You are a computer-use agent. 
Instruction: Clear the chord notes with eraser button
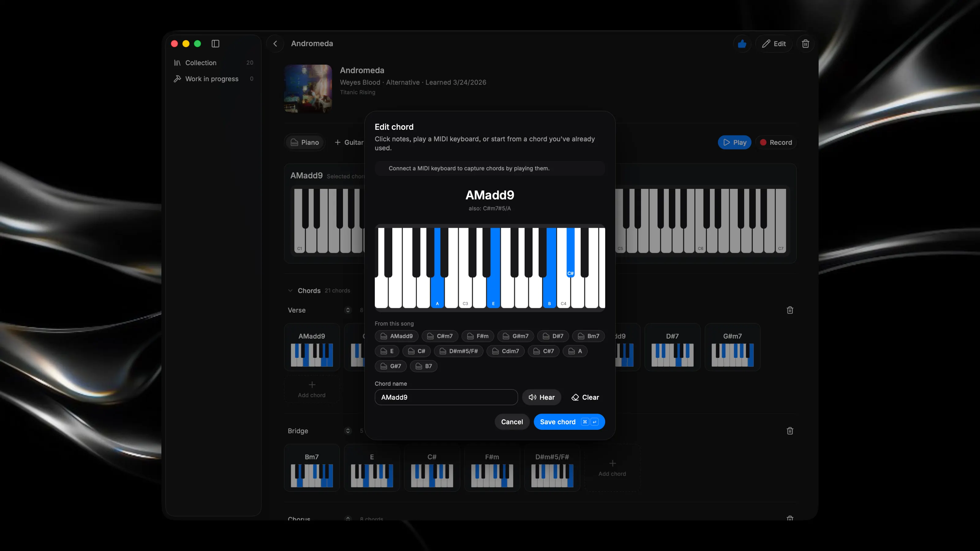[x=585, y=397]
